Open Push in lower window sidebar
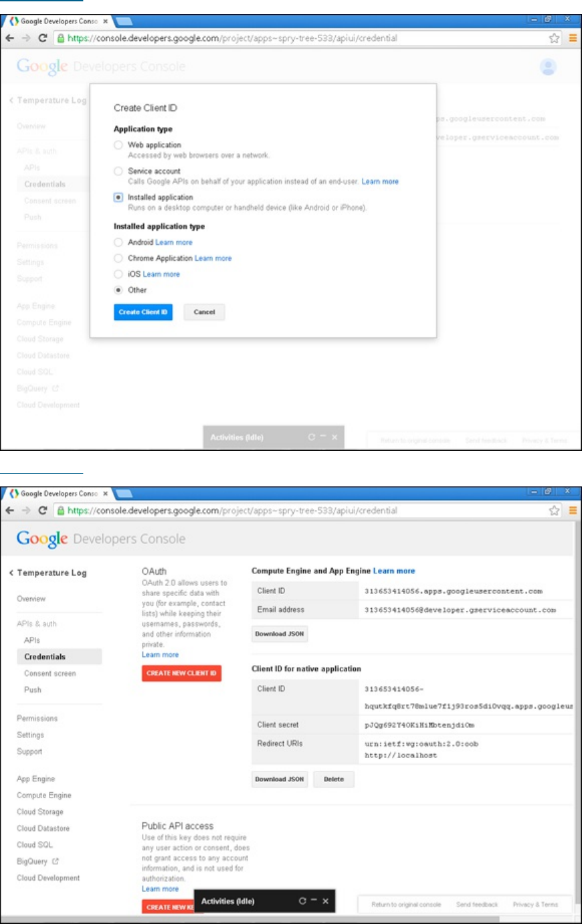This screenshot has height=924, width=582. point(33,690)
